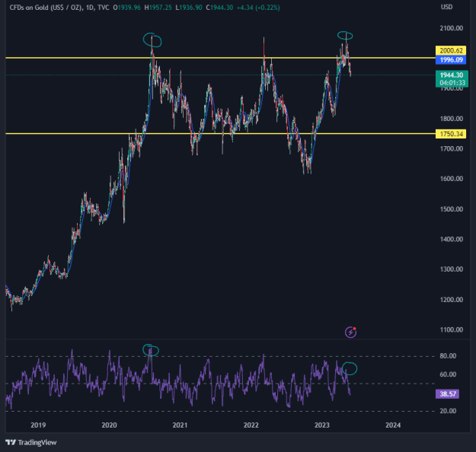476x452 pixels.
Task: Click the yellow 2000.62 price label
Action: 451,50
